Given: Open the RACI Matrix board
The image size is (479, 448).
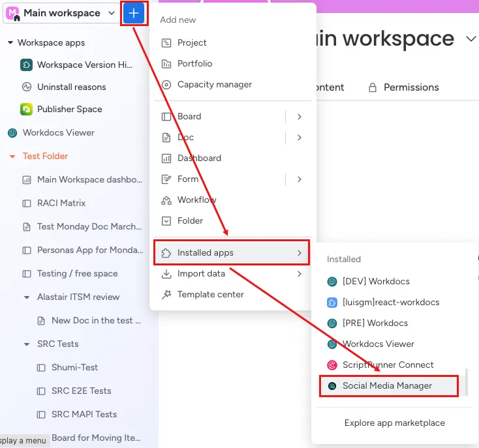Looking at the screenshot, I should (54, 203).
